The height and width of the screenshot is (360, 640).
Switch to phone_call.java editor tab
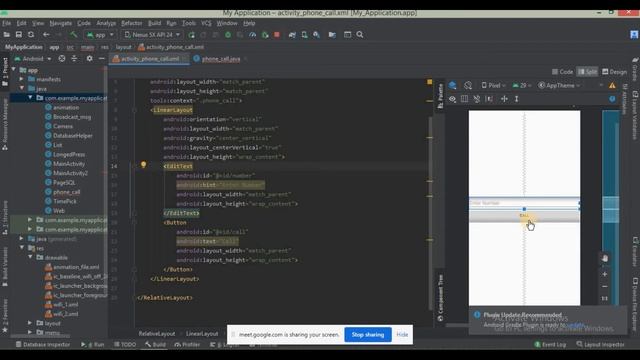coord(221,59)
